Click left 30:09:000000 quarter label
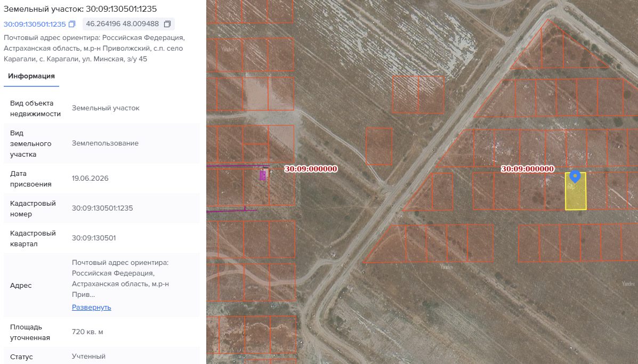This screenshot has width=638, height=364. pyautogui.click(x=311, y=169)
